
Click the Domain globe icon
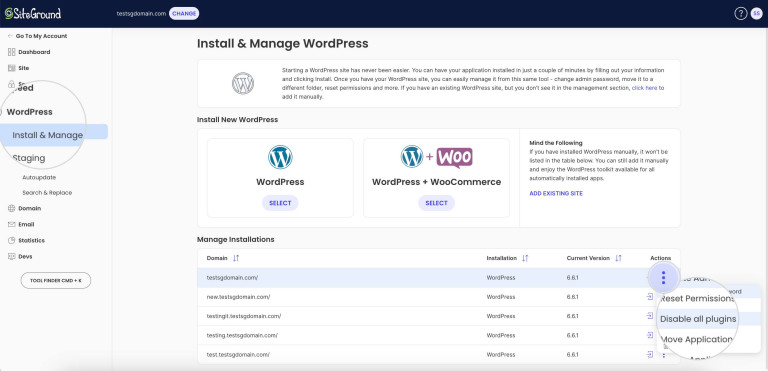(12, 208)
